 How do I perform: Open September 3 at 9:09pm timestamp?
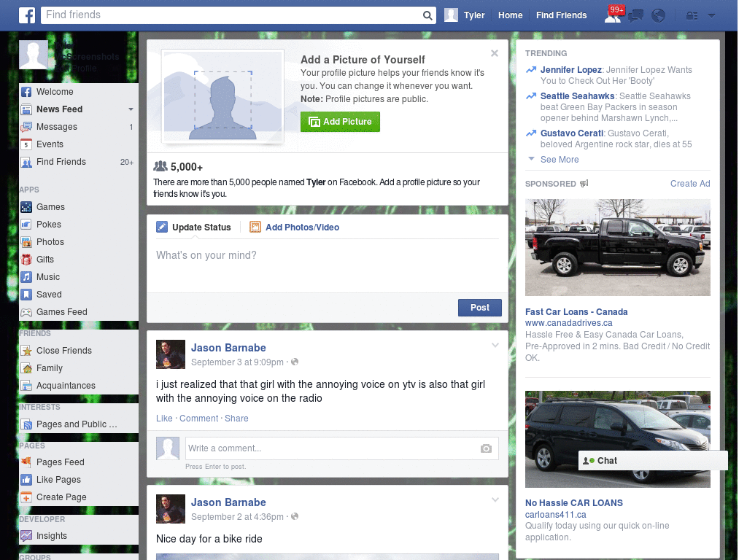(x=237, y=362)
